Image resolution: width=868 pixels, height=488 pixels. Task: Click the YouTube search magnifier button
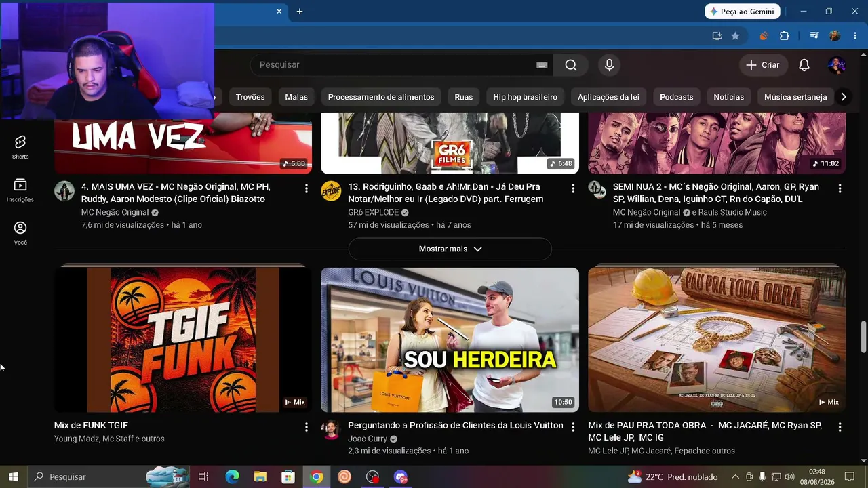571,65
